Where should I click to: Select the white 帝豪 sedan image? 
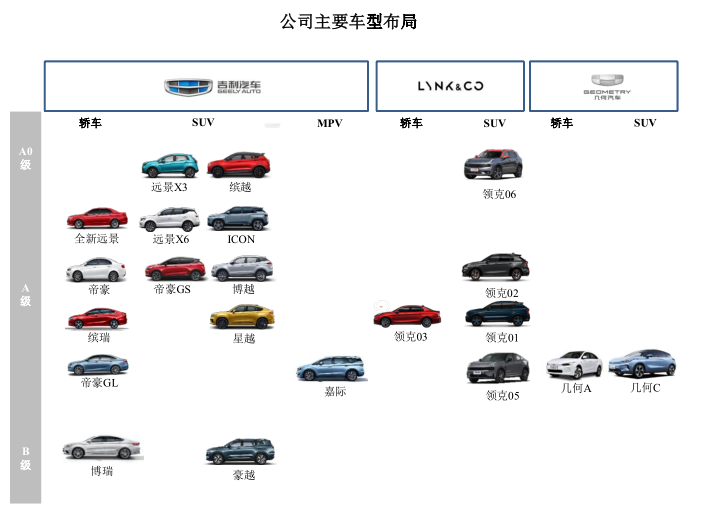96,270
